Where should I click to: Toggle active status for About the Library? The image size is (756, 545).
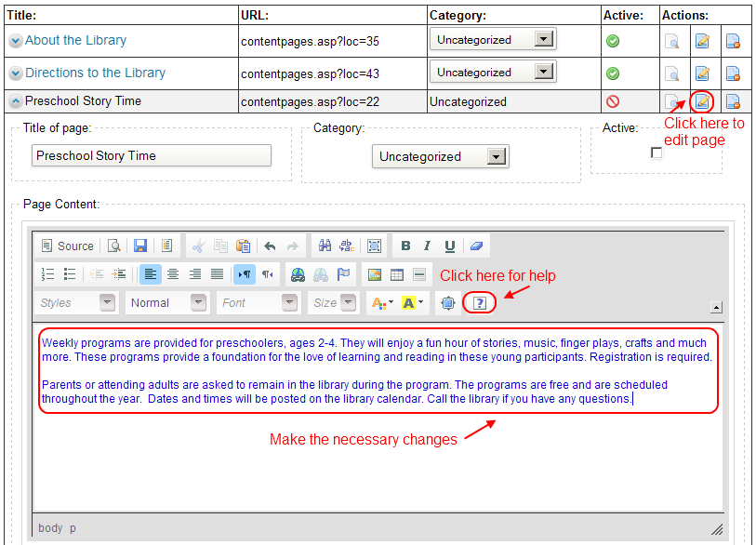pos(613,41)
